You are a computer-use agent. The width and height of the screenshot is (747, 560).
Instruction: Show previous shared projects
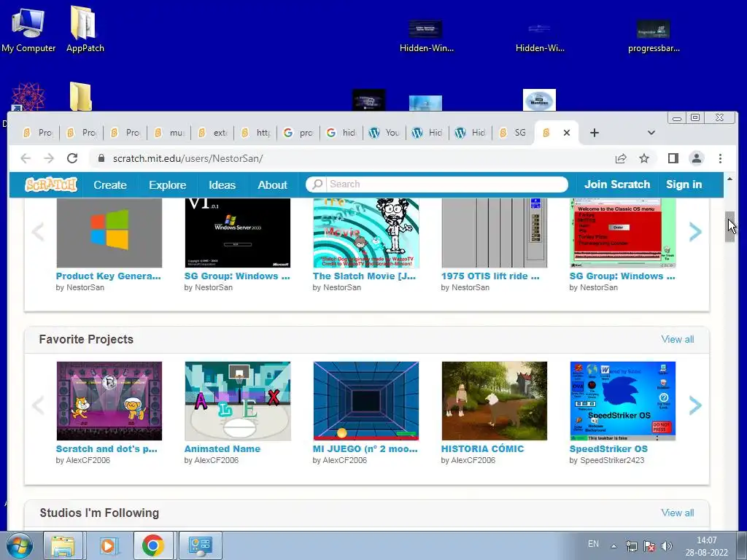click(x=38, y=232)
